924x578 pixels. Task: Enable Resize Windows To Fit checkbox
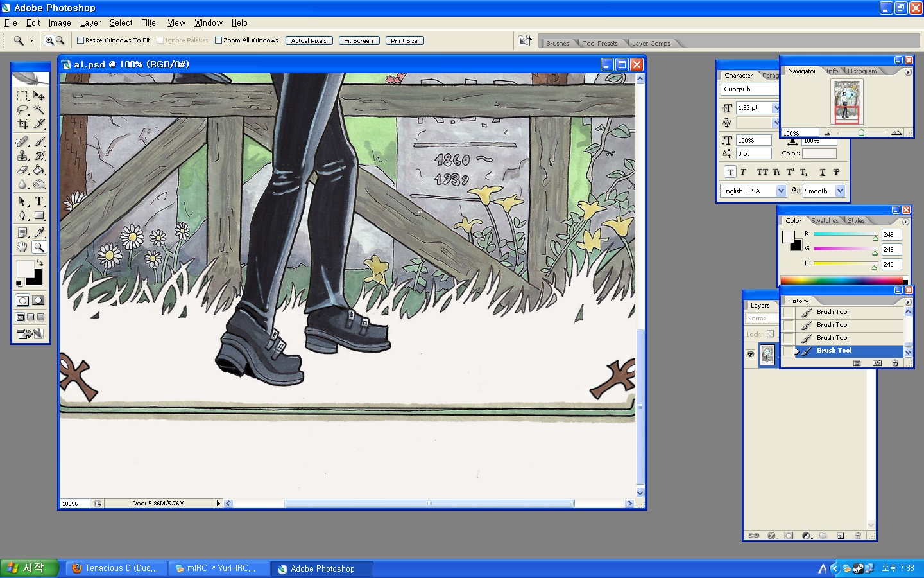tap(81, 40)
